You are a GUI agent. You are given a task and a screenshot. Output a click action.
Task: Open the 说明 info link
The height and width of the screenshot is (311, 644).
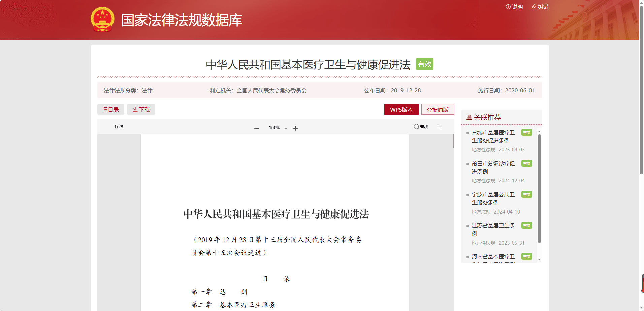[x=514, y=7]
